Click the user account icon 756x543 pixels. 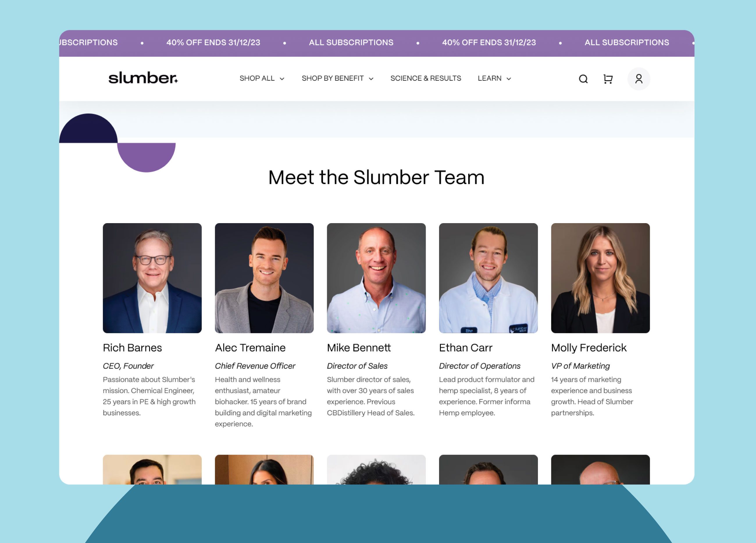(639, 79)
